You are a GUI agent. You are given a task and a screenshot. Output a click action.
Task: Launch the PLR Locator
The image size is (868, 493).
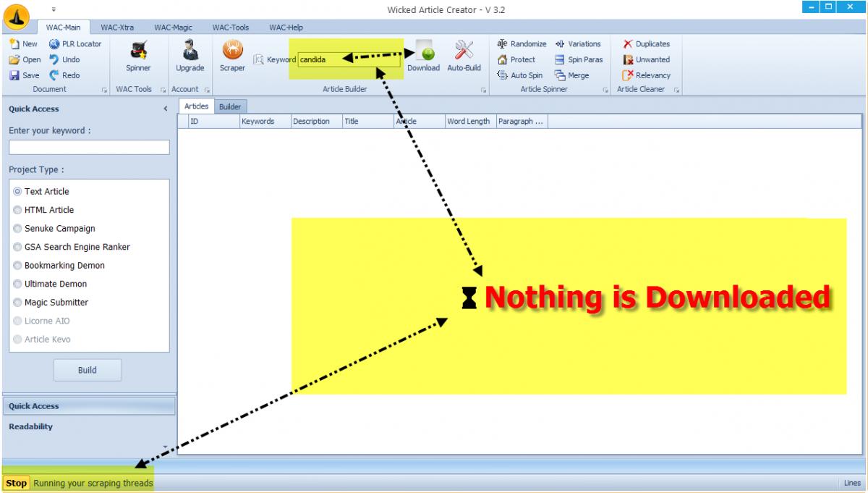(x=75, y=44)
